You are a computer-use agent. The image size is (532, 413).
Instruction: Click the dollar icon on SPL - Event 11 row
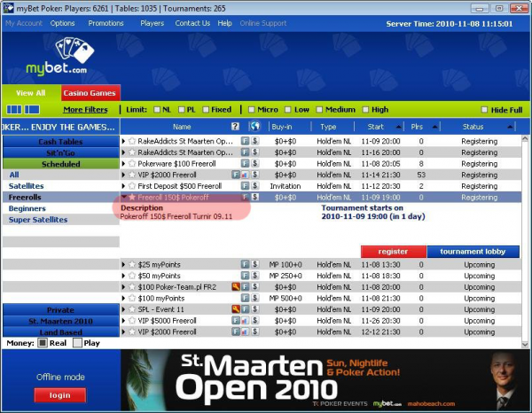click(255, 309)
